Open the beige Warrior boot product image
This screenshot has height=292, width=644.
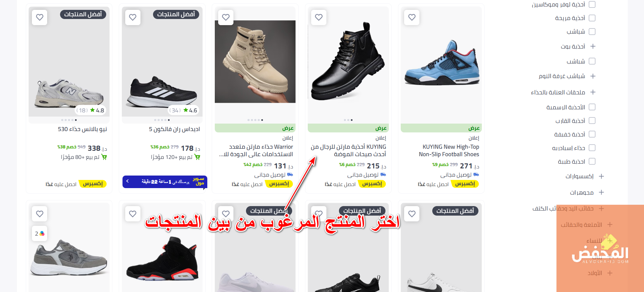coord(255,61)
